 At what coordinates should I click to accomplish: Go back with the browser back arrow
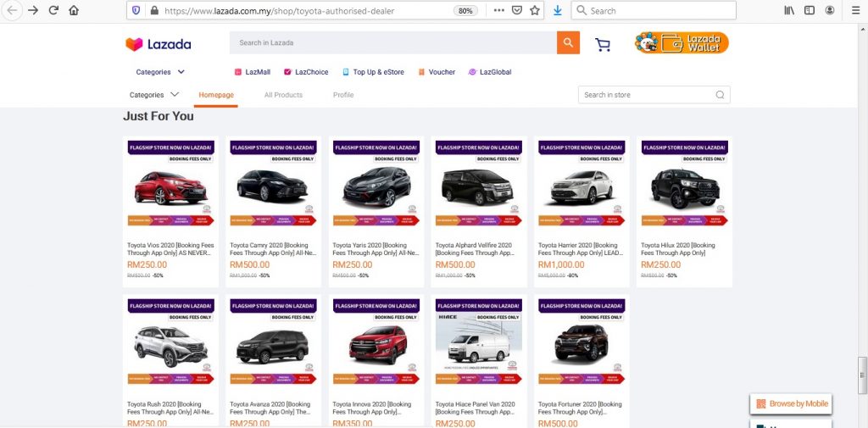click(x=12, y=10)
